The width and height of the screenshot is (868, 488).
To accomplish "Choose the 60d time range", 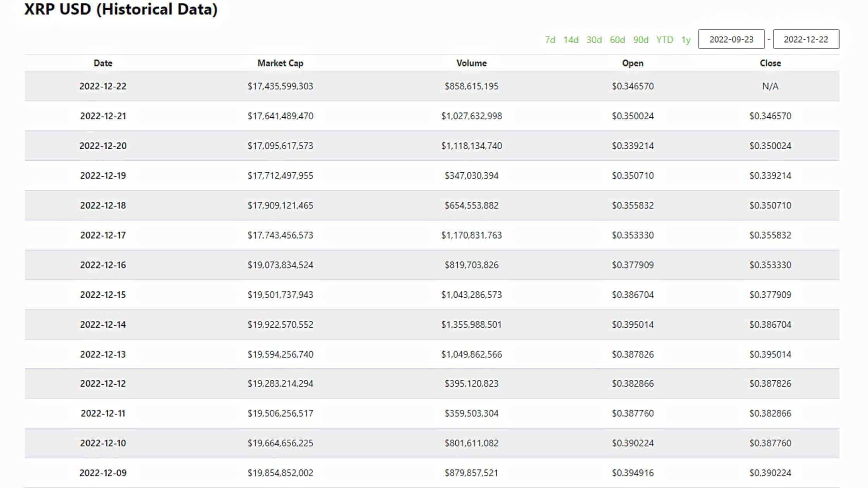I will (x=617, y=40).
